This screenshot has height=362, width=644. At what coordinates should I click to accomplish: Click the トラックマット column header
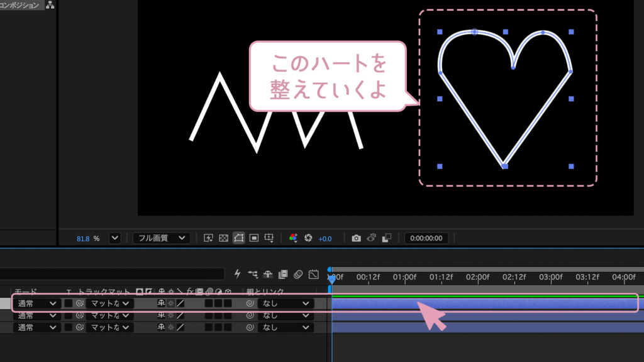104,292
